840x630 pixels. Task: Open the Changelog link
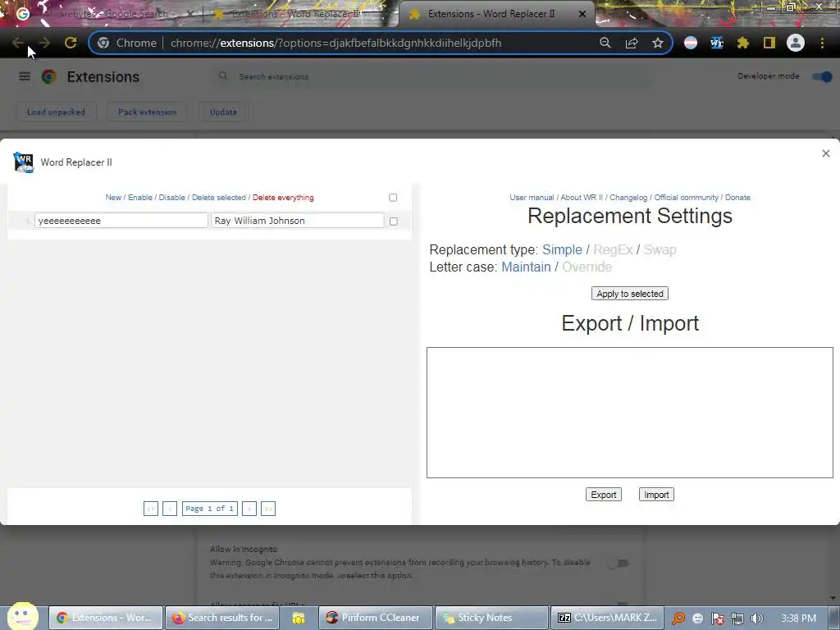(x=628, y=198)
